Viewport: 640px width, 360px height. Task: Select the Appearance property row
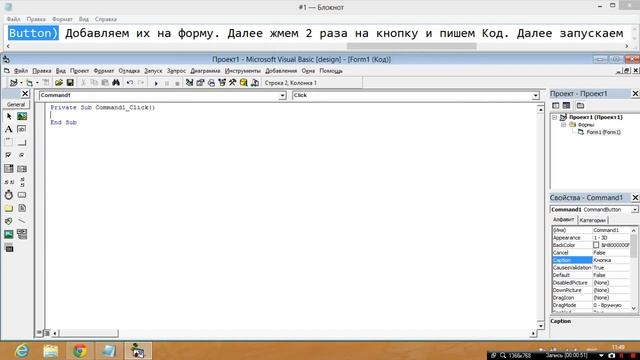coord(591,238)
